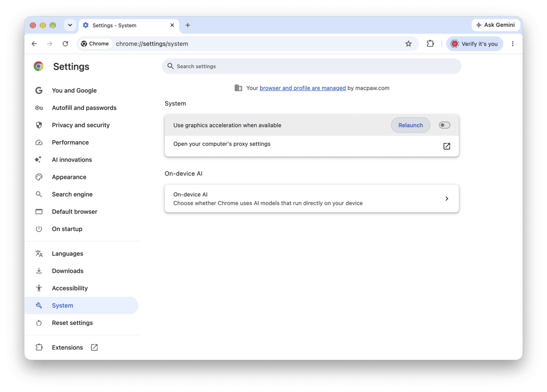Open On-device AI with the chevron arrow

click(x=447, y=199)
